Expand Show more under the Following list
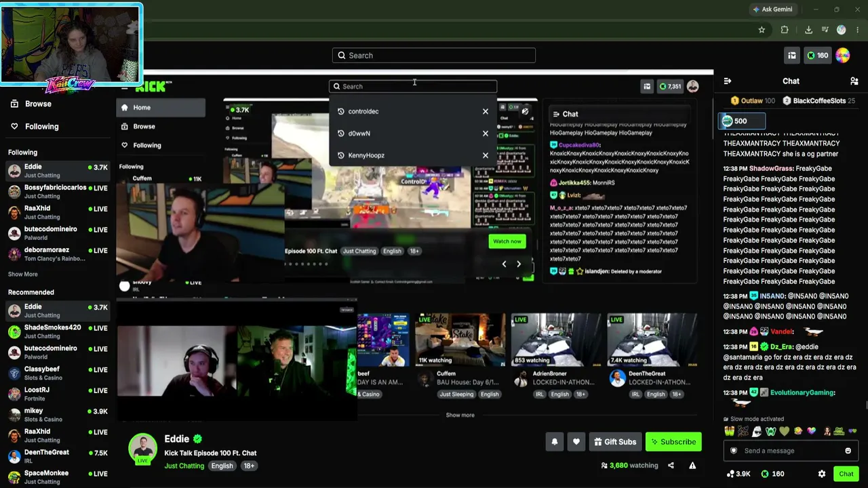Screen dimensions: 868x488 (x=23, y=274)
